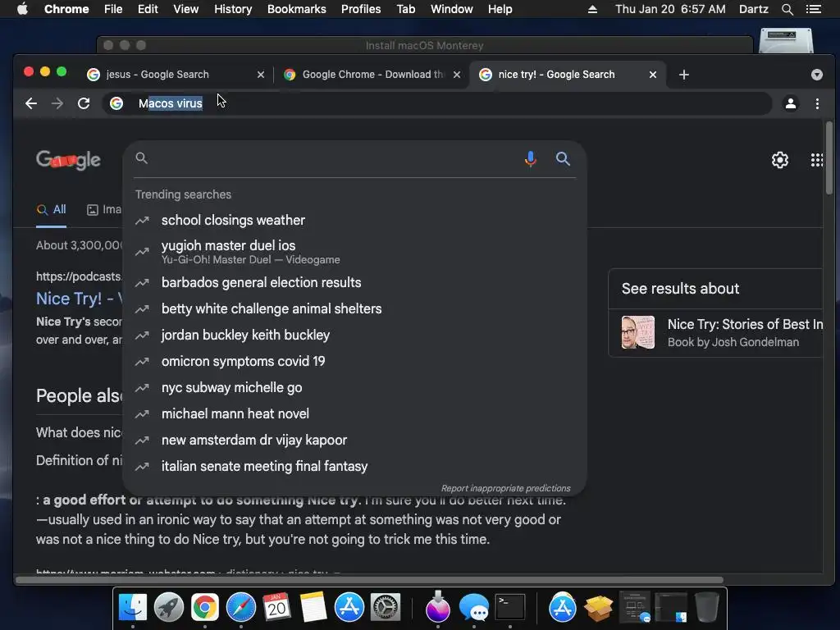Viewport: 840px width, 630px height.
Task: Open Control Center list icon in menu bar
Action: 813,9
